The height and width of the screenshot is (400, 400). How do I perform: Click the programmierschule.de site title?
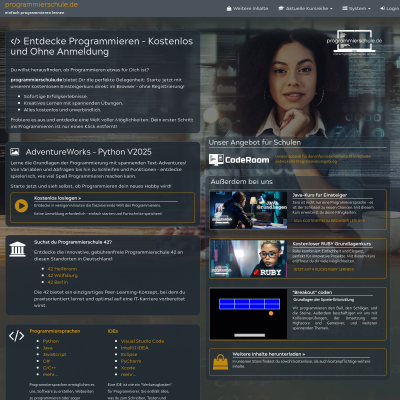[41, 5]
